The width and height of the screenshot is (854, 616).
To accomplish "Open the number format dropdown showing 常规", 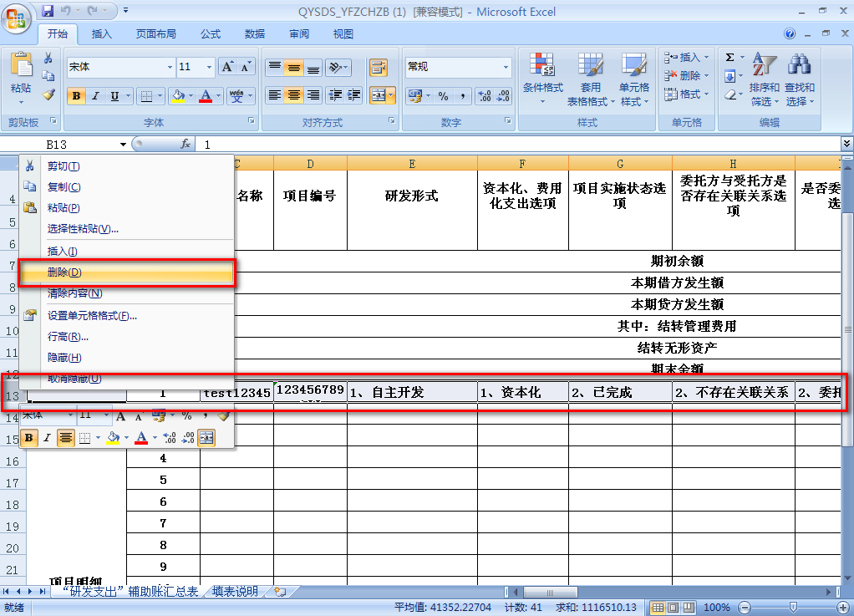I will click(506, 67).
